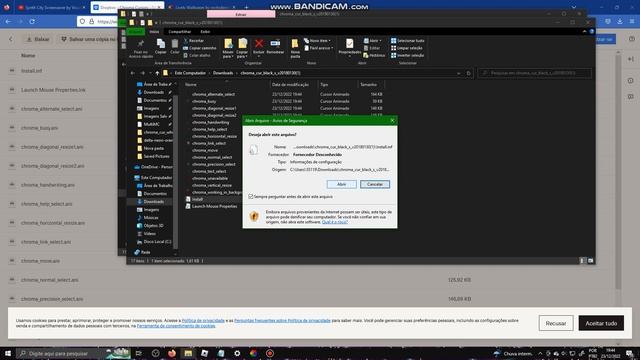Click Cancelar in the security warning dialog

(x=375, y=184)
